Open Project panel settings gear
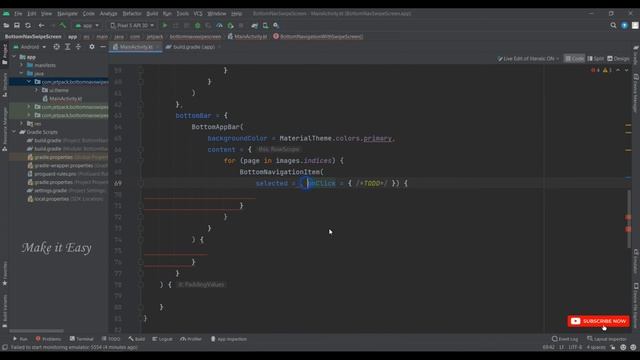 point(92,47)
